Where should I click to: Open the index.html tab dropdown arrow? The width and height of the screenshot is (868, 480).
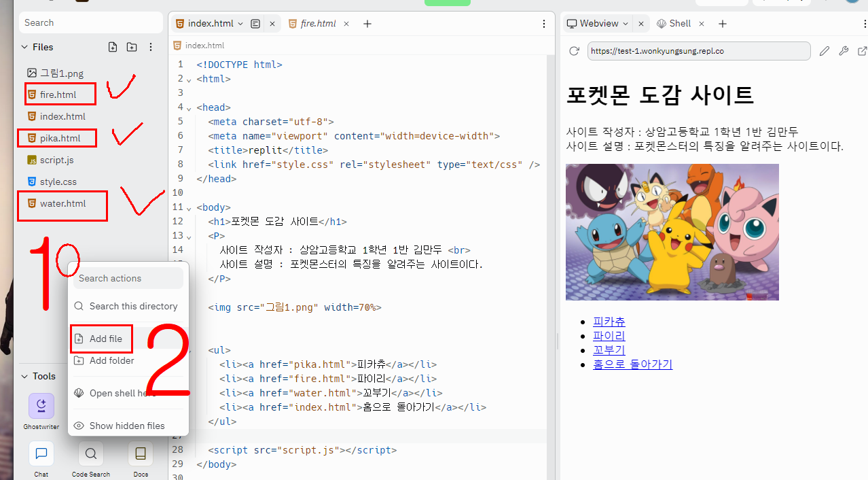pyautogui.click(x=240, y=24)
